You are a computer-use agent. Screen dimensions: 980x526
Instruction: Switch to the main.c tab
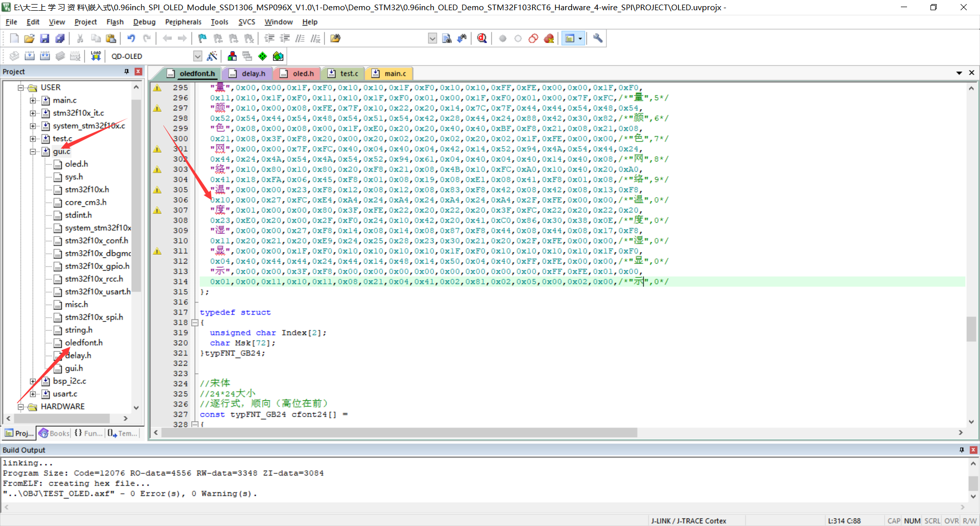[389, 74]
